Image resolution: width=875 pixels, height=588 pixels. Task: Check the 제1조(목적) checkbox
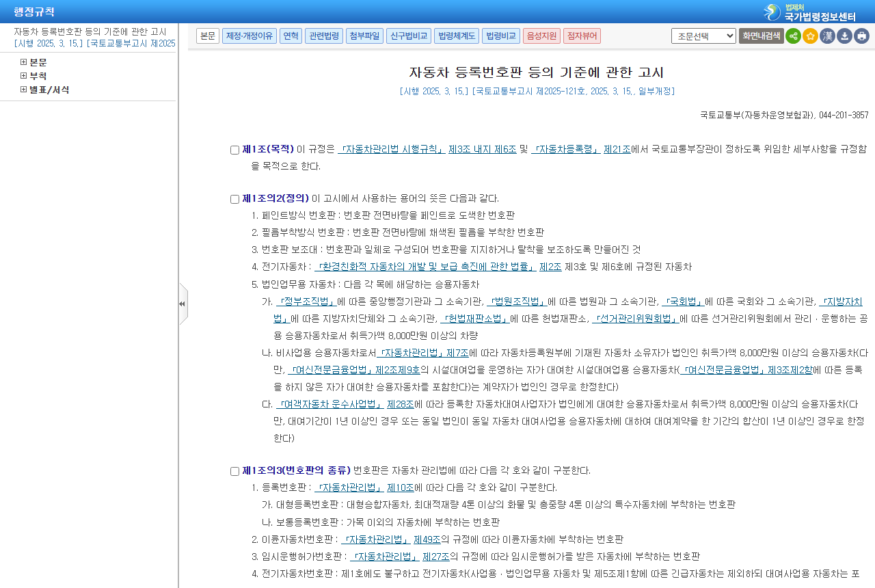[x=234, y=150]
